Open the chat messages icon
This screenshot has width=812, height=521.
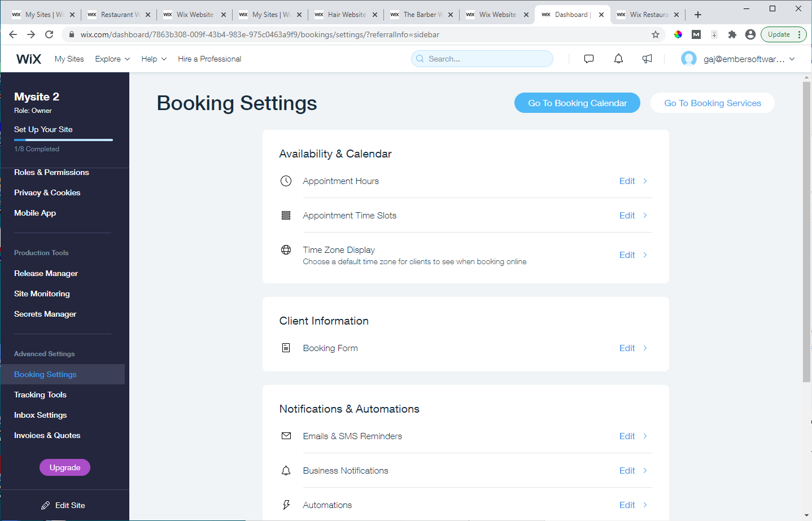[x=589, y=59]
